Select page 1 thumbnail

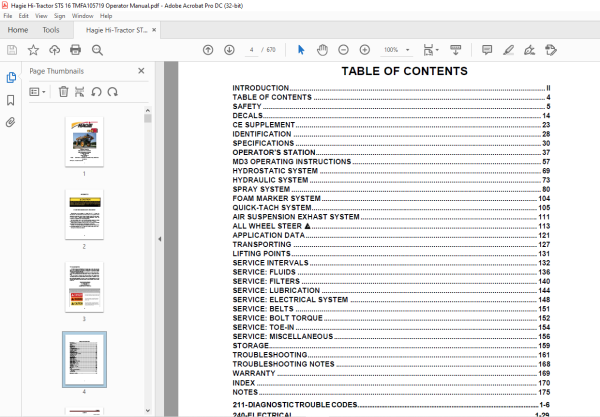[x=84, y=142]
